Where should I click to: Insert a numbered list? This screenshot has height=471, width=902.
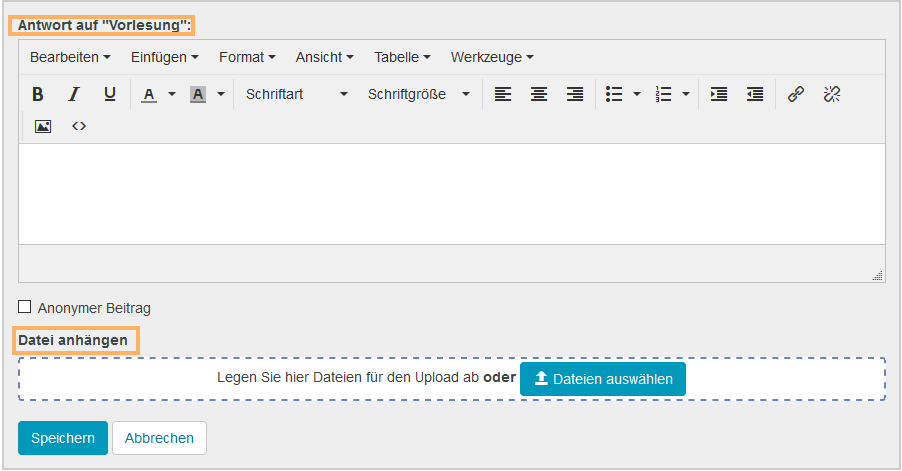click(x=663, y=94)
